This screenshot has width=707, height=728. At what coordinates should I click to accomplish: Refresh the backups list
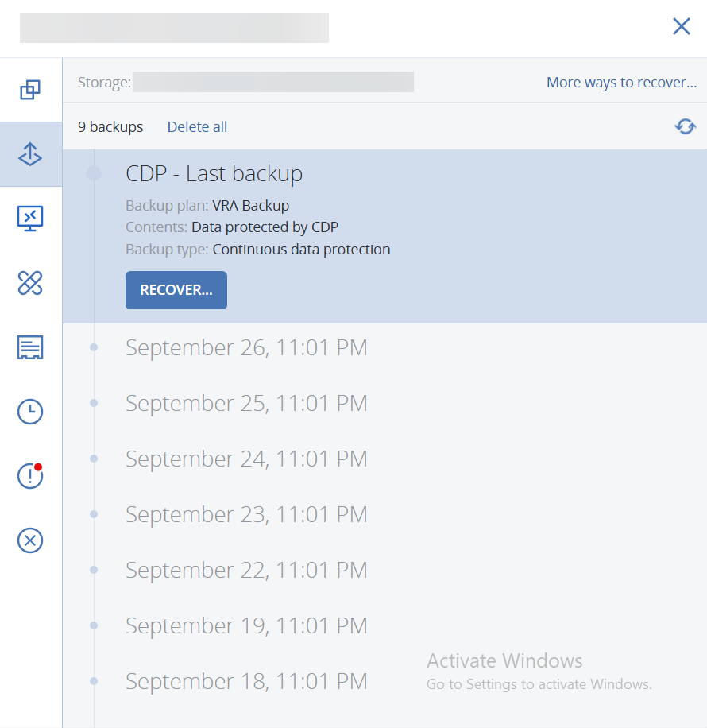pos(685,126)
